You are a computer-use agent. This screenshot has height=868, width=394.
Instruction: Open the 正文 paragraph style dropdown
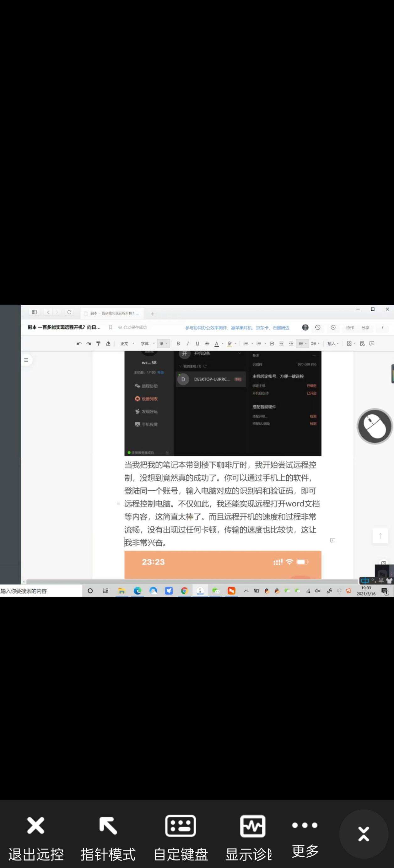127,344
